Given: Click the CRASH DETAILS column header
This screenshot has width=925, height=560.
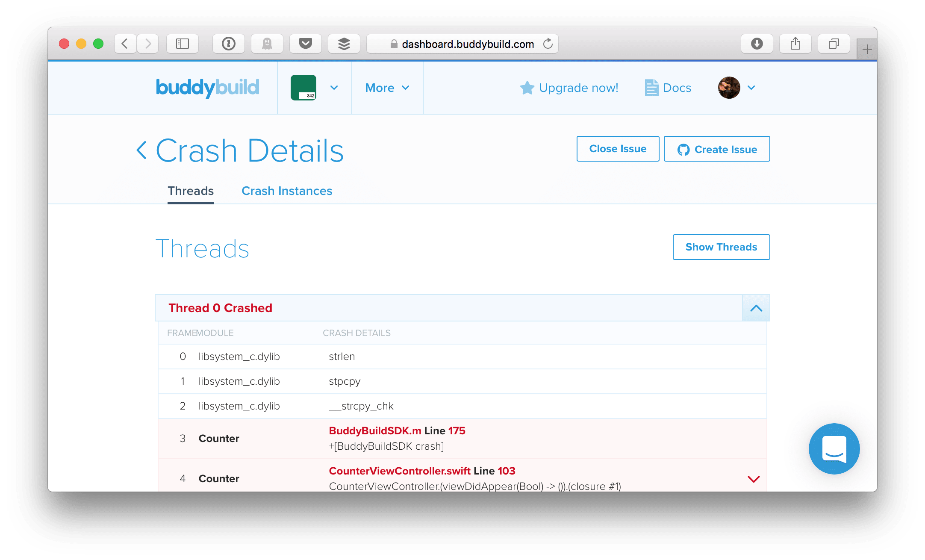Looking at the screenshot, I should point(356,333).
